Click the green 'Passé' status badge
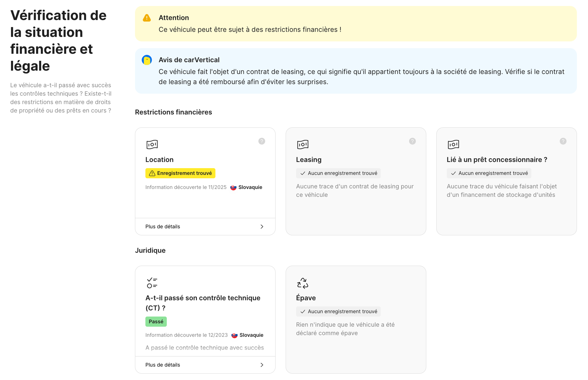This screenshot has width=588, height=380. [x=156, y=322]
